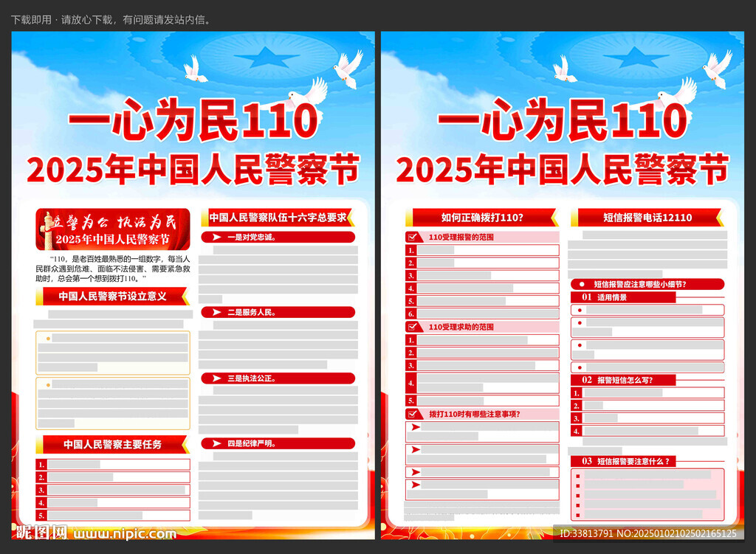Click the arrow icon beside 三是执法公正
This screenshot has width=756, height=554.
click(216, 378)
